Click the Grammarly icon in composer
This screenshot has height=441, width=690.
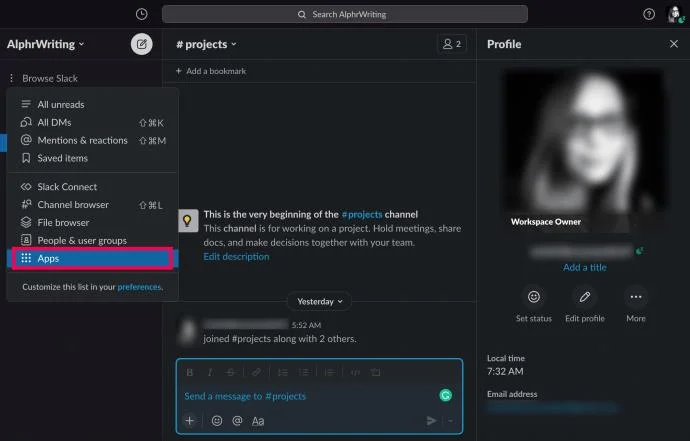(x=445, y=395)
